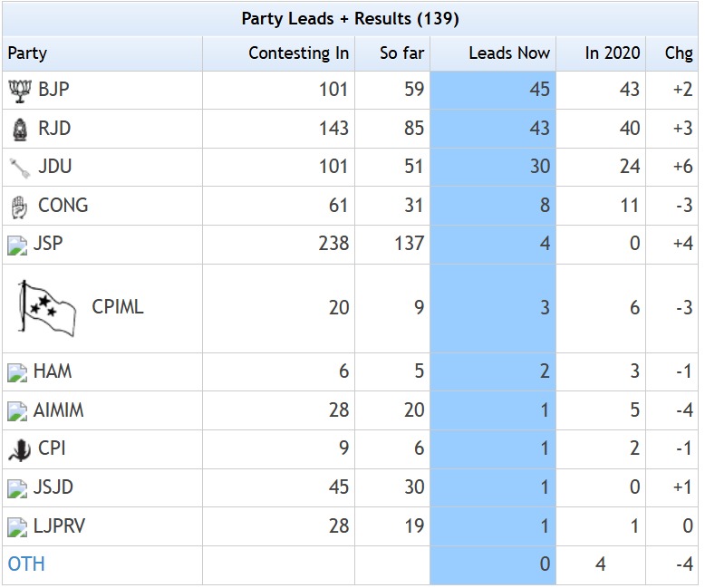This screenshot has width=705, height=588.
Task: Click the JSJD party name
Action: point(53,487)
